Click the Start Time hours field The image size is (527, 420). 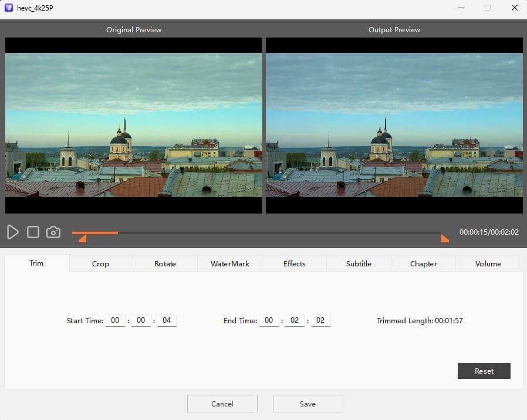click(115, 321)
